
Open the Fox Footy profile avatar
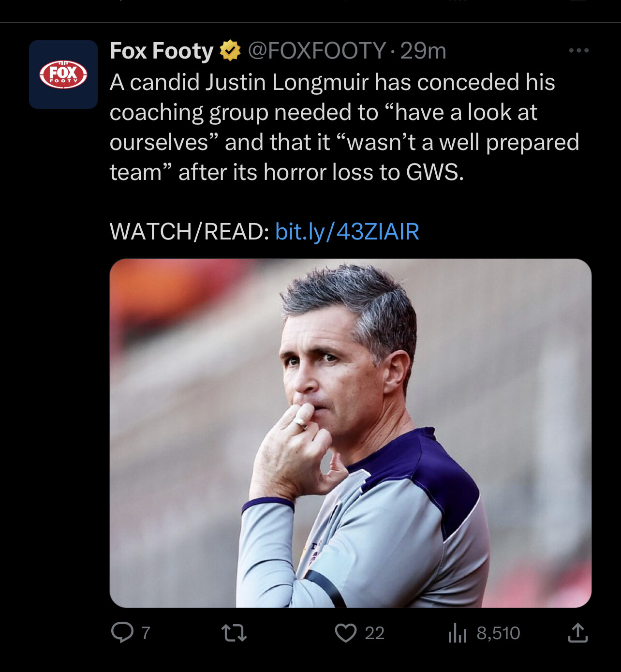click(x=63, y=75)
